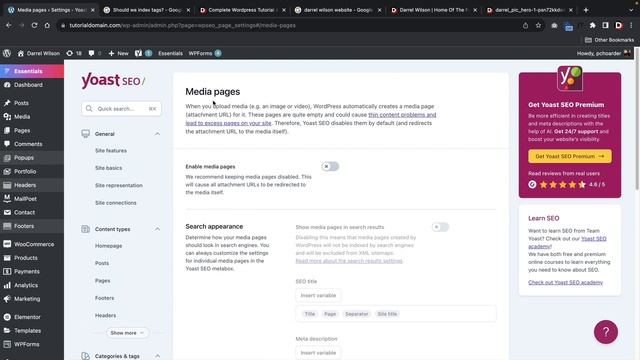
Task: Select the Separator variable tag in SEO title
Action: (x=356, y=314)
